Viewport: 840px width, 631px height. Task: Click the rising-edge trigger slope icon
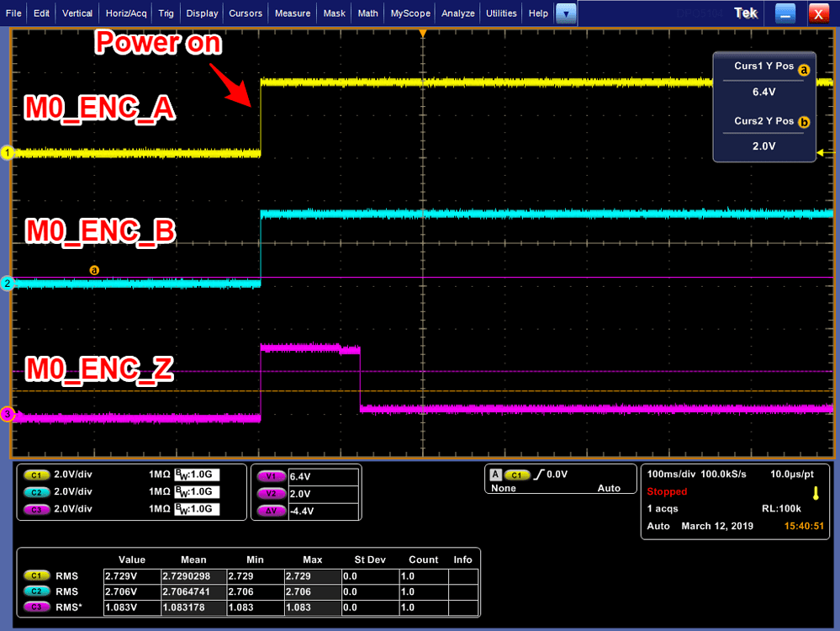(x=541, y=473)
